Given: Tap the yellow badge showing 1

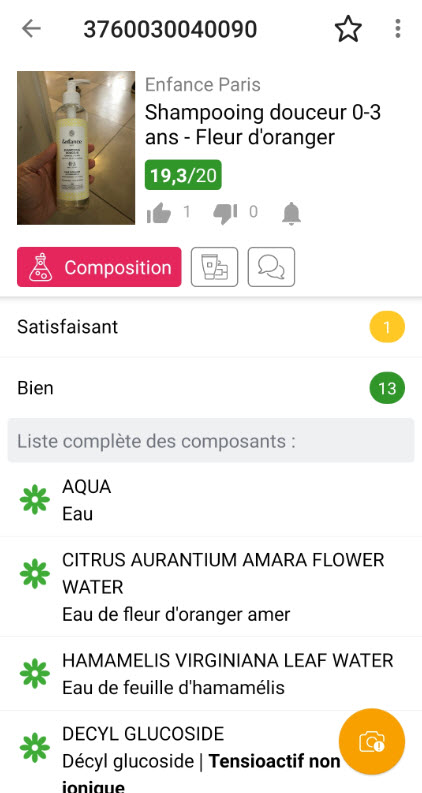Looking at the screenshot, I should coord(387,327).
